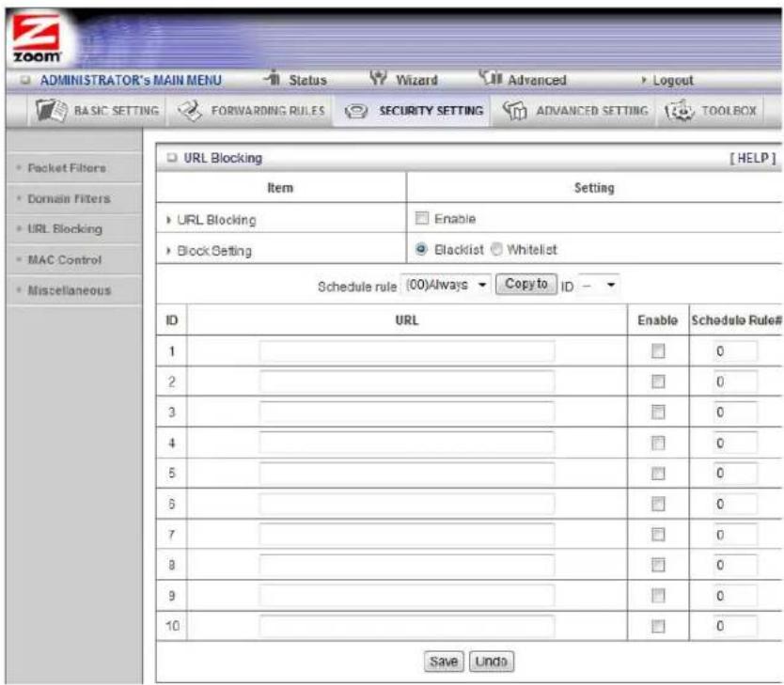Click Schedule Rule# field for row 1
784x685 pixels.
coord(735,350)
